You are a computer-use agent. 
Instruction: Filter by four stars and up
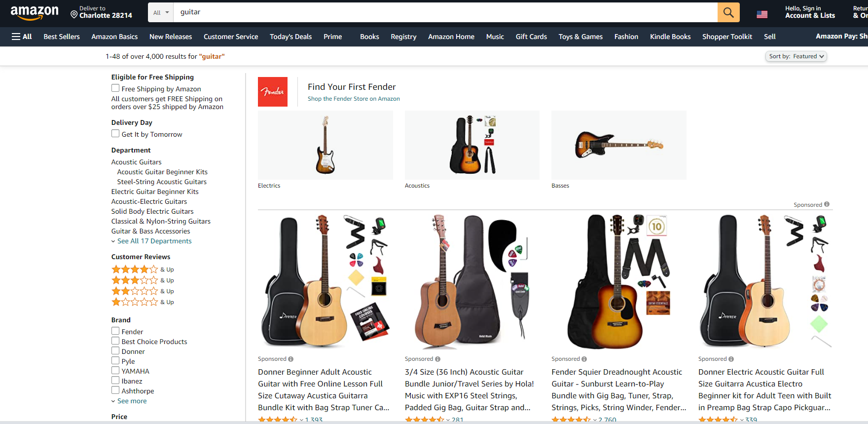pyautogui.click(x=143, y=270)
